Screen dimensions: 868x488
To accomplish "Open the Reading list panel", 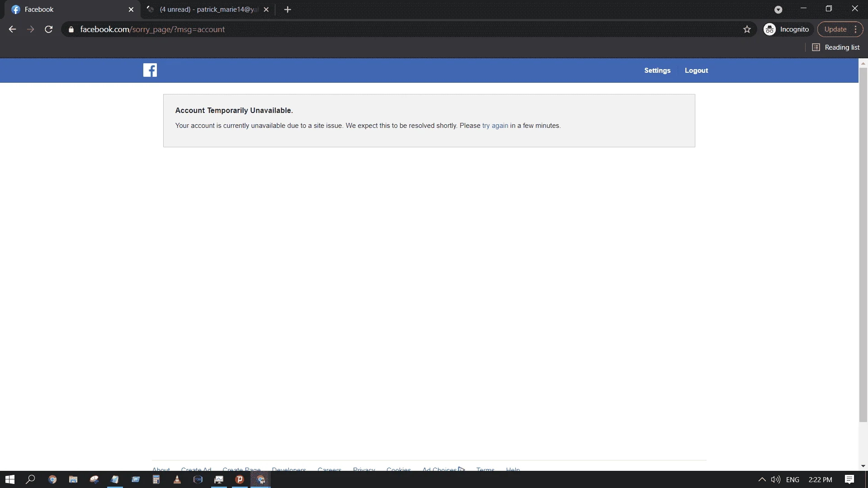I will click(836, 47).
